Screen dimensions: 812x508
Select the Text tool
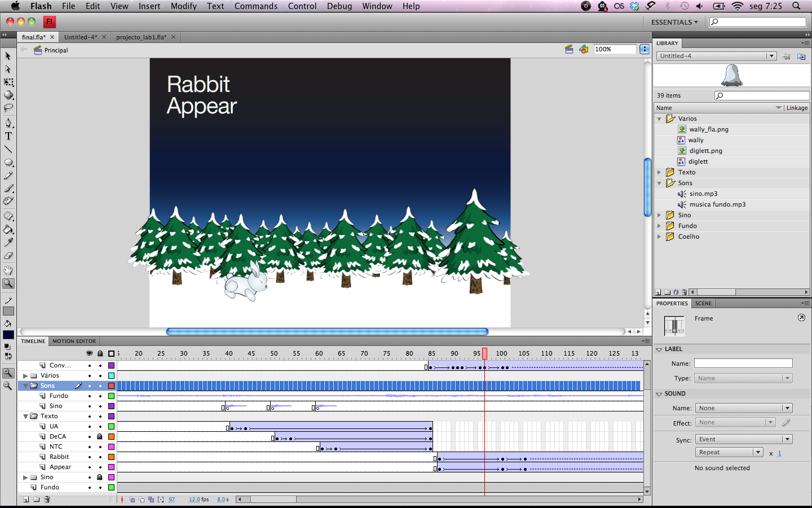(8, 136)
